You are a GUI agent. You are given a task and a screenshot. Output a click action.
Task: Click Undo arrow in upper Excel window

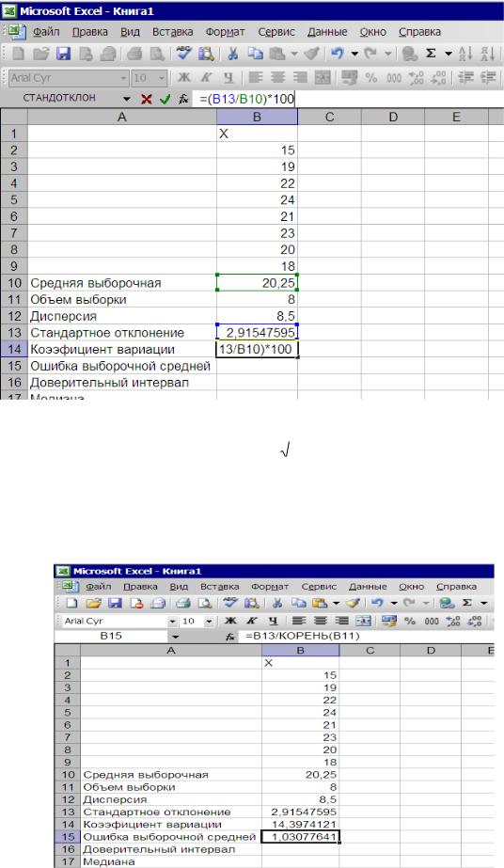click(337, 54)
